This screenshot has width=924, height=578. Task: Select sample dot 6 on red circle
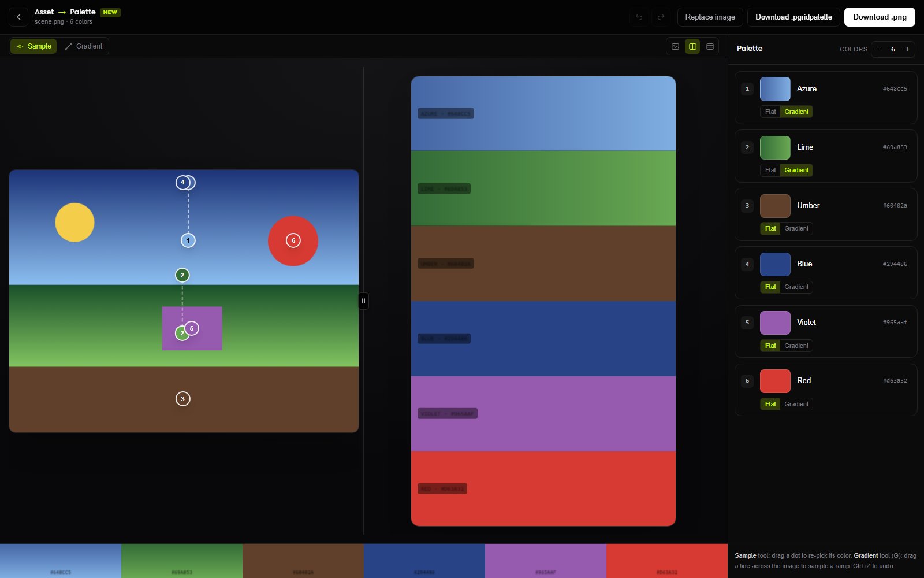point(293,240)
